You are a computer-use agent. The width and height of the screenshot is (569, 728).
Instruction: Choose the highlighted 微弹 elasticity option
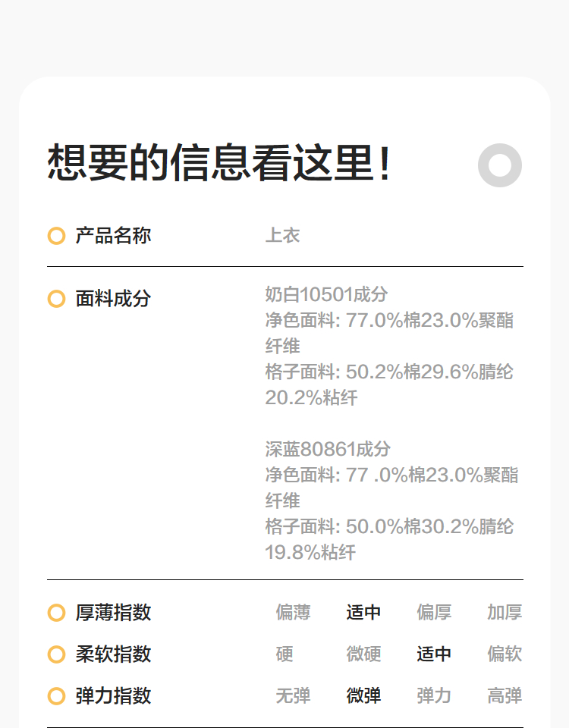pos(363,696)
